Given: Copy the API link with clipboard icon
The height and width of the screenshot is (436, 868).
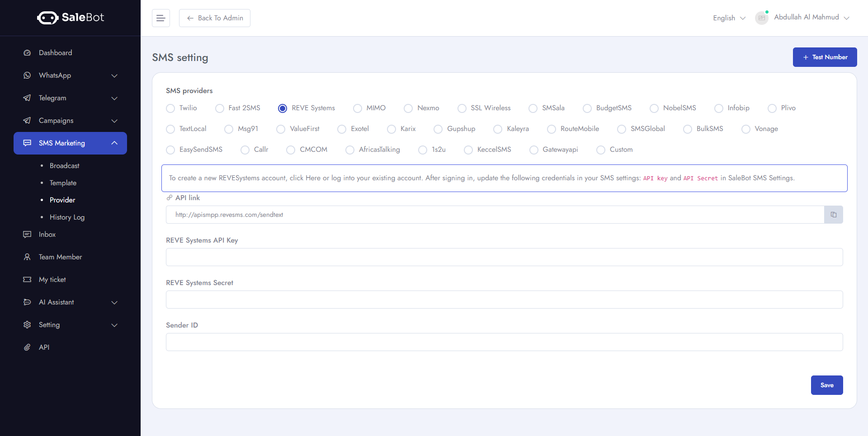Looking at the screenshot, I should coord(833,215).
